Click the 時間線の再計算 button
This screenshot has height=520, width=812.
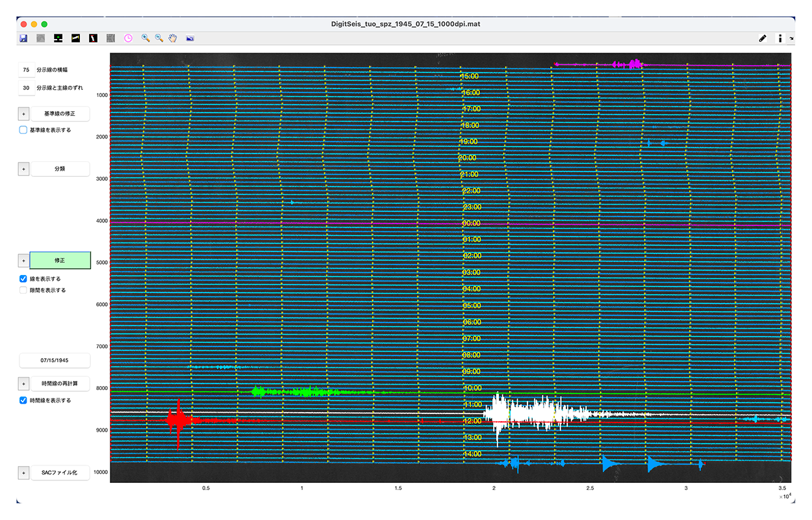[60, 383]
